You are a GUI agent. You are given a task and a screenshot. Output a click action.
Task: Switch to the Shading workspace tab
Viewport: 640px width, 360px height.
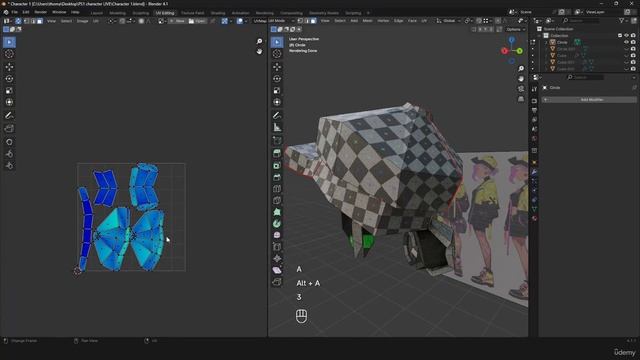point(218,13)
